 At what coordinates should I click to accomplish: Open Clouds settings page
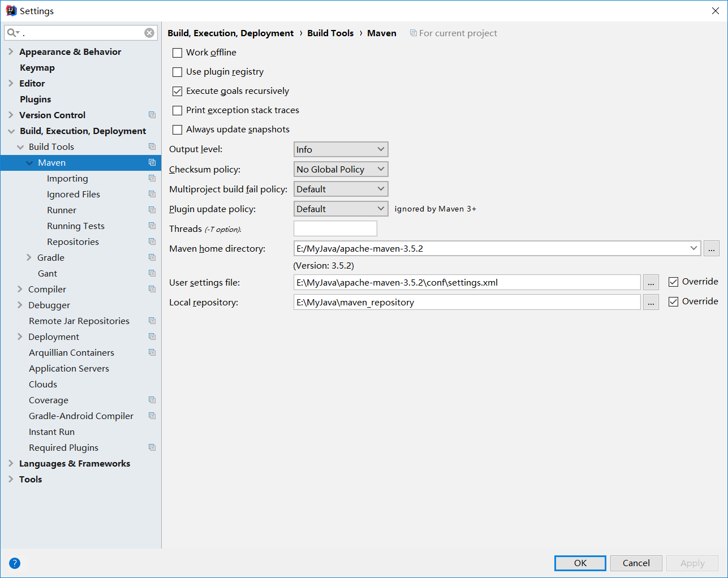coord(43,384)
